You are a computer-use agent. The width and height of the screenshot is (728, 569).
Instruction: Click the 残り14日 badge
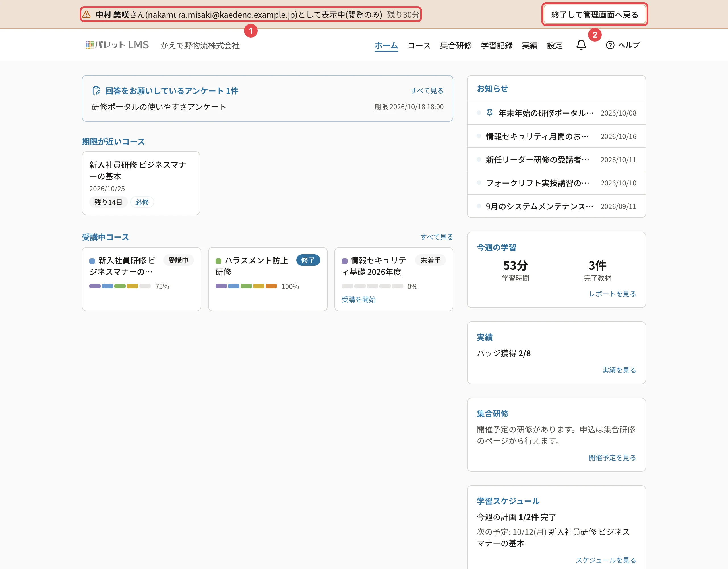108,202
